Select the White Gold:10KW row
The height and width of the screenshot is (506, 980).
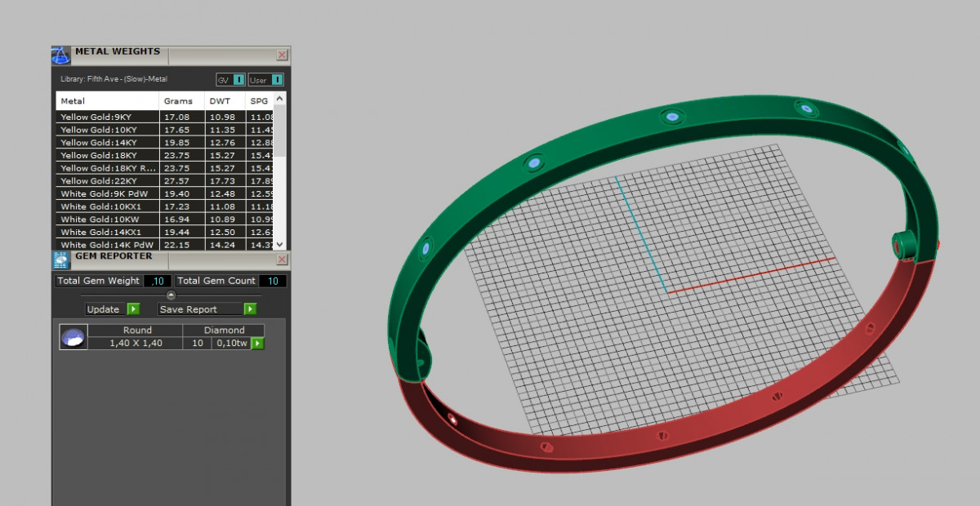pyautogui.click(x=165, y=219)
